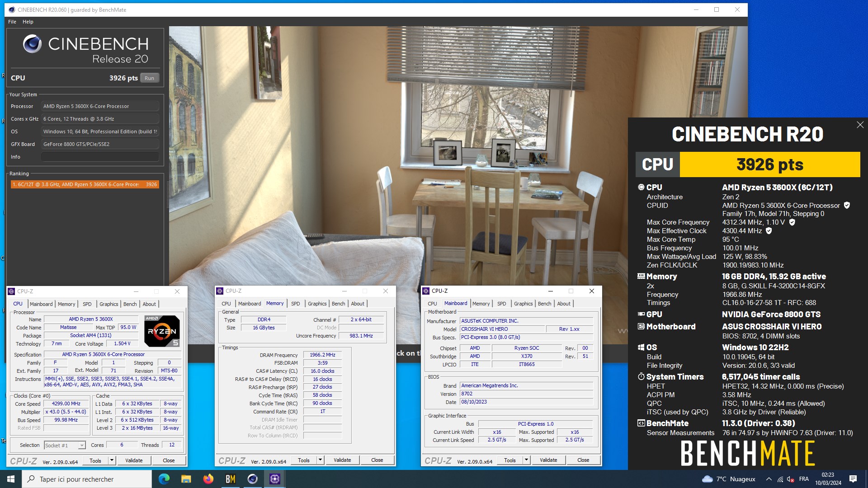Click the CROSSHAIR VI HERO model field
868x488 pixels.
[x=502, y=329]
